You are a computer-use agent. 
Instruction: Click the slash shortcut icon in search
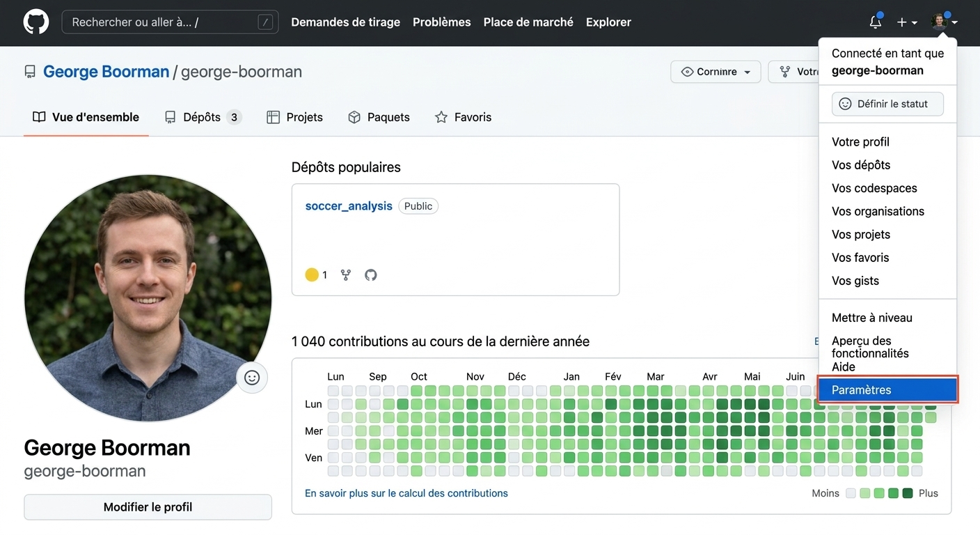265,22
